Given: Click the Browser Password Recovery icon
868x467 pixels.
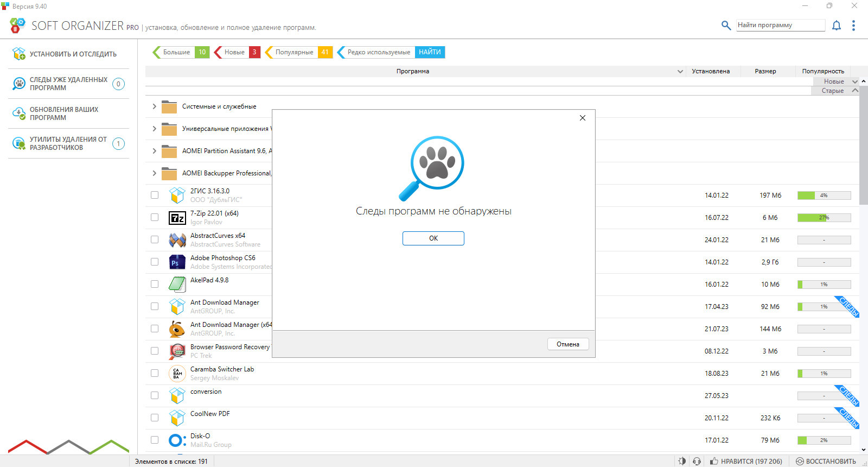Looking at the screenshot, I should (x=177, y=351).
